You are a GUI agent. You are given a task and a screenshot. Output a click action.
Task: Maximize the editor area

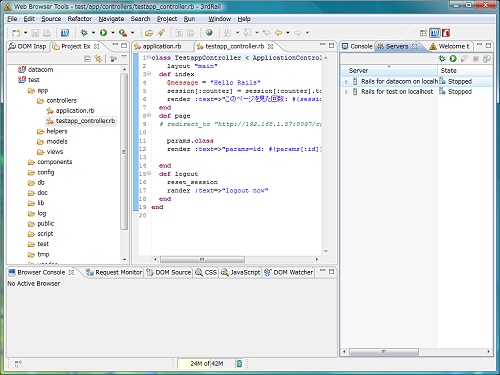(x=332, y=45)
